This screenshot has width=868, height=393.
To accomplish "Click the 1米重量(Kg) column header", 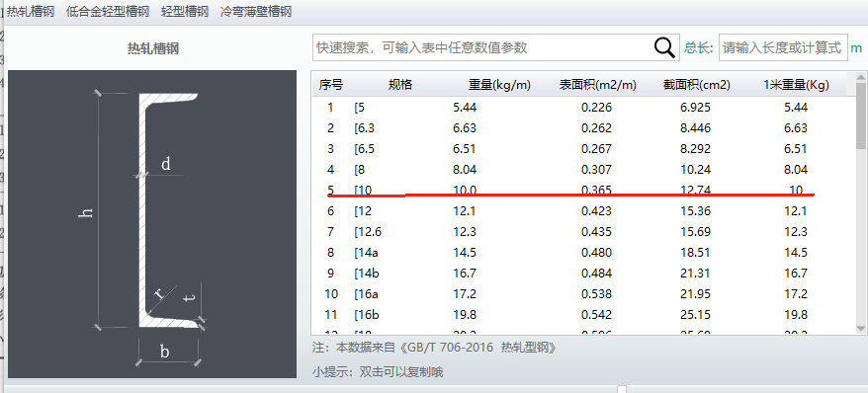I will 796,85.
